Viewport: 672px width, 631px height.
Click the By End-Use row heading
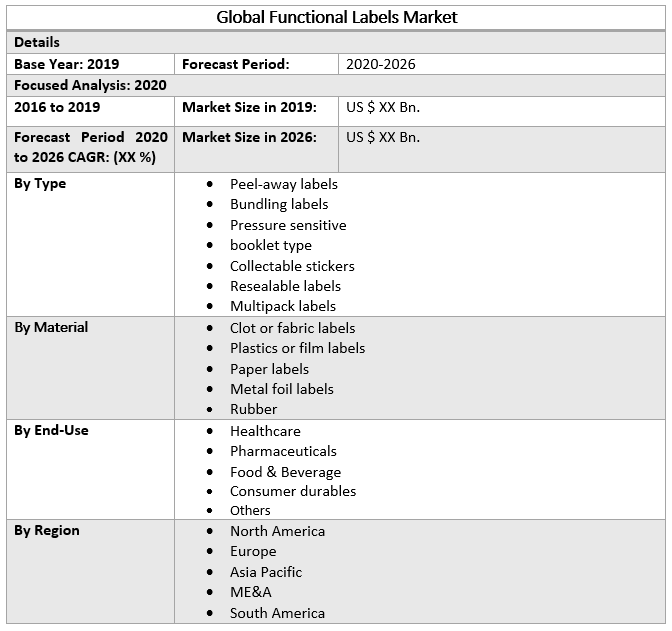tap(51, 430)
